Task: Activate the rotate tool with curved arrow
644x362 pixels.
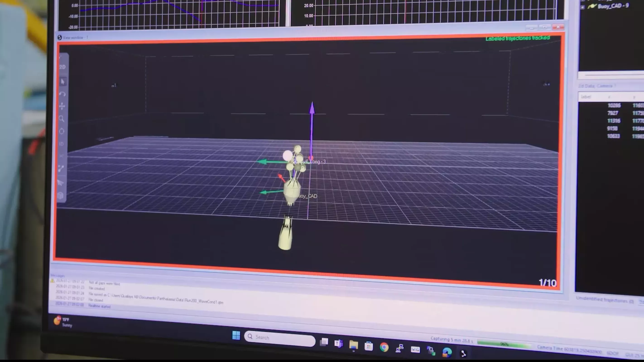Action: (62, 94)
